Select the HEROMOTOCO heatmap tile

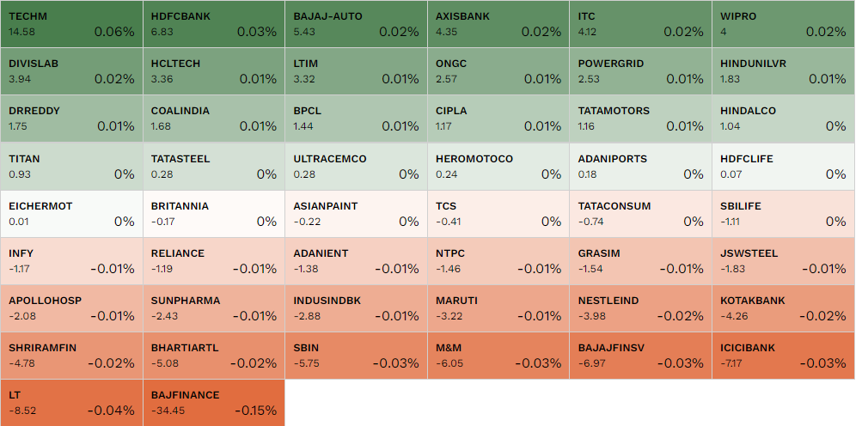coord(498,167)
